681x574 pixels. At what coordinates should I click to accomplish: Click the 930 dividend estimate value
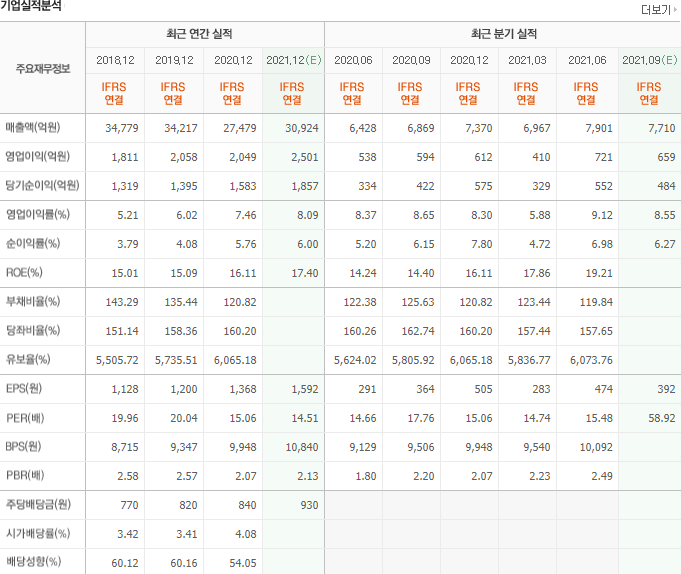309,505
